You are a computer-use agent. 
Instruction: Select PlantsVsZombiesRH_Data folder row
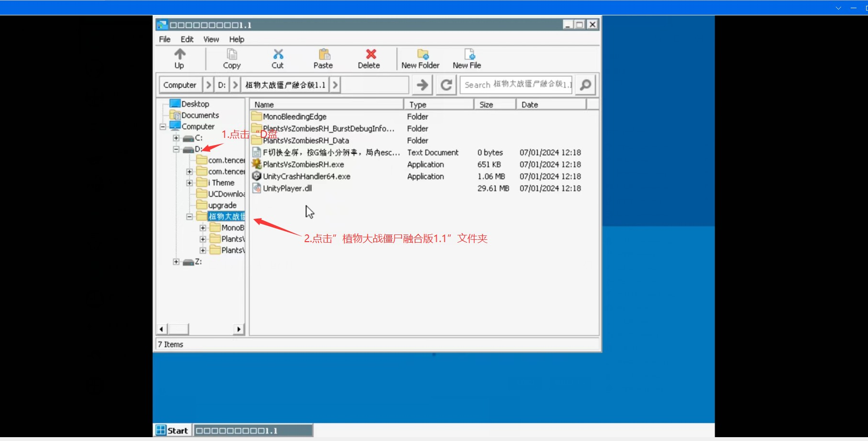[424, 140]
